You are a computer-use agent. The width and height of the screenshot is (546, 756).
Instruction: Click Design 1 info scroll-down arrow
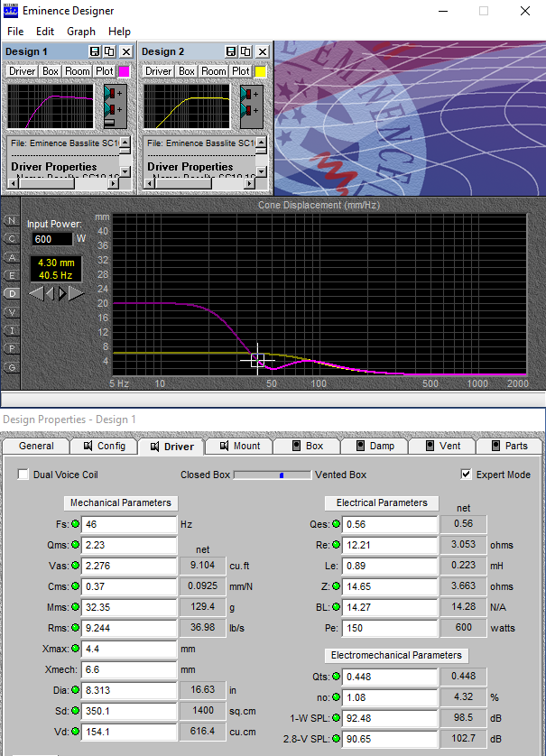click(125, 171)
